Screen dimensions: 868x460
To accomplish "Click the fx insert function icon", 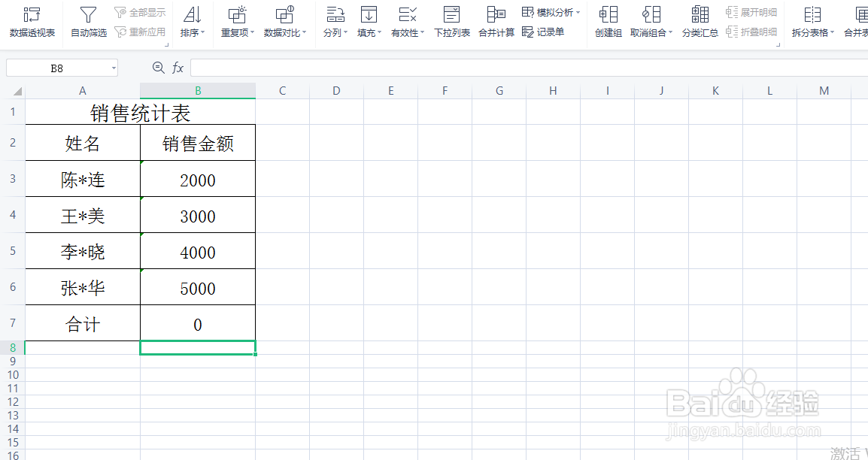I will [x=178, y=68].
